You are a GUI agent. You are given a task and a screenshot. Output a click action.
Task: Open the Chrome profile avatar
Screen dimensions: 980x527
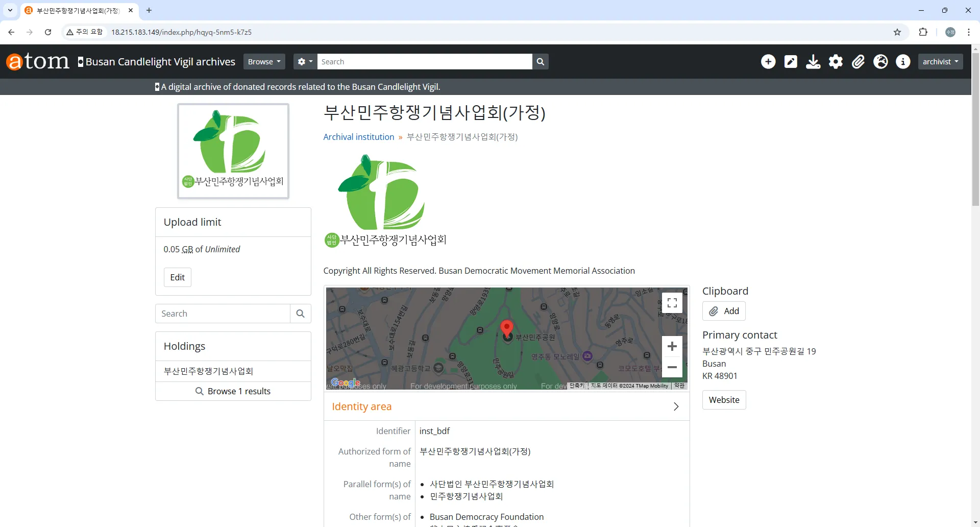click(950, 32)
